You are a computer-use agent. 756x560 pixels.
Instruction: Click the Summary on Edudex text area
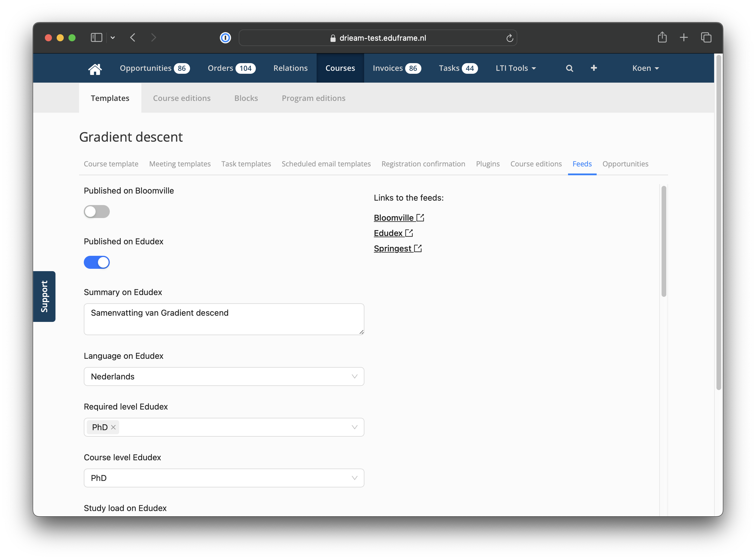point(224,319)
